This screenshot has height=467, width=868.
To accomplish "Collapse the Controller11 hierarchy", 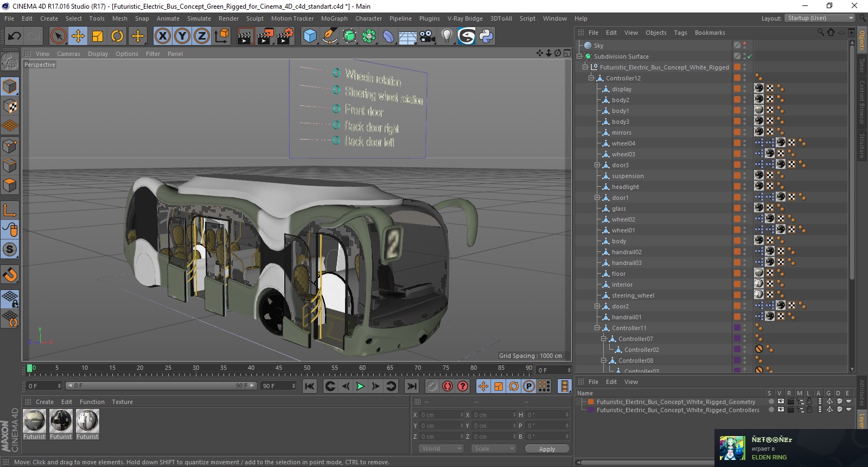I will [x=597, y=328].
